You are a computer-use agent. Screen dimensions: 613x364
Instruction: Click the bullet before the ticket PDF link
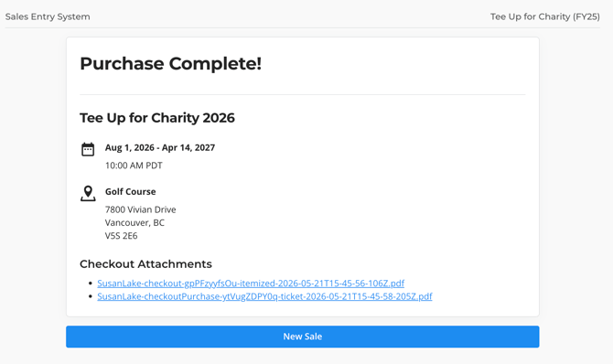91,296
